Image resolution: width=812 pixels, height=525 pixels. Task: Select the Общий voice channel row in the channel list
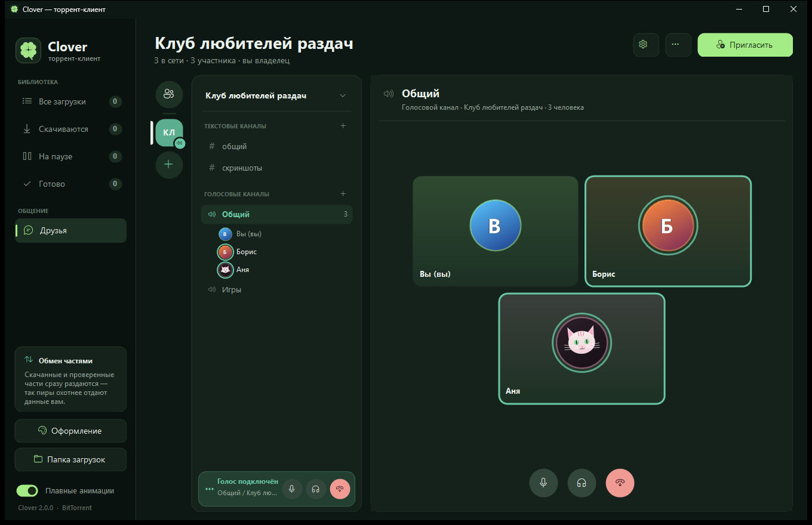pyautogui.click(x=277, y=214)
